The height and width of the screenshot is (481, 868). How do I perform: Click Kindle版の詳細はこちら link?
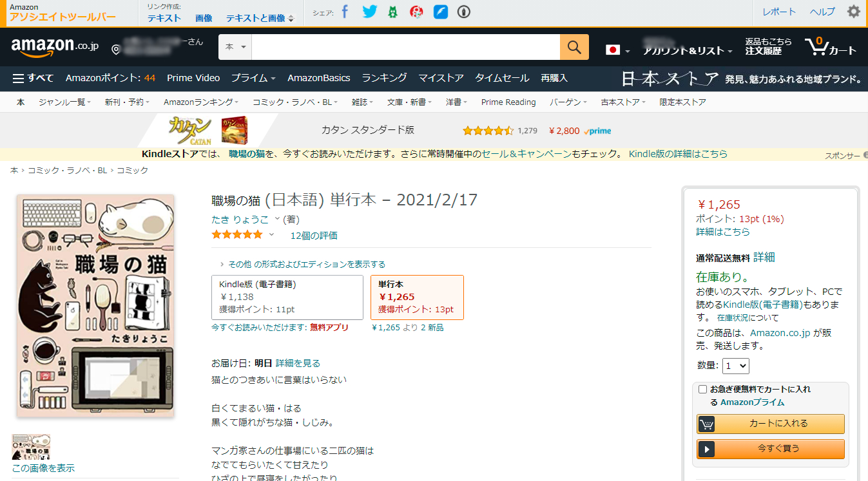678,154
